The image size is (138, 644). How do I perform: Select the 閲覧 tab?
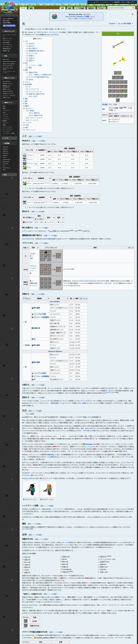coord(62,8)
